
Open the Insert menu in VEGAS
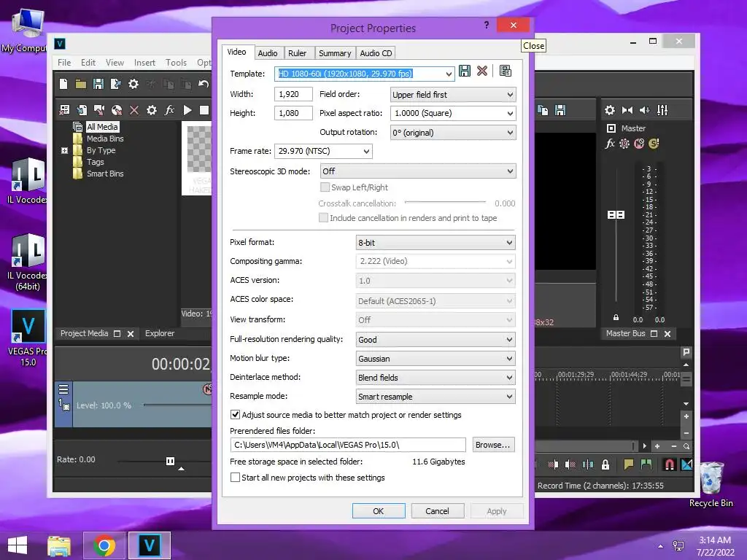click(x=144, y=63)
